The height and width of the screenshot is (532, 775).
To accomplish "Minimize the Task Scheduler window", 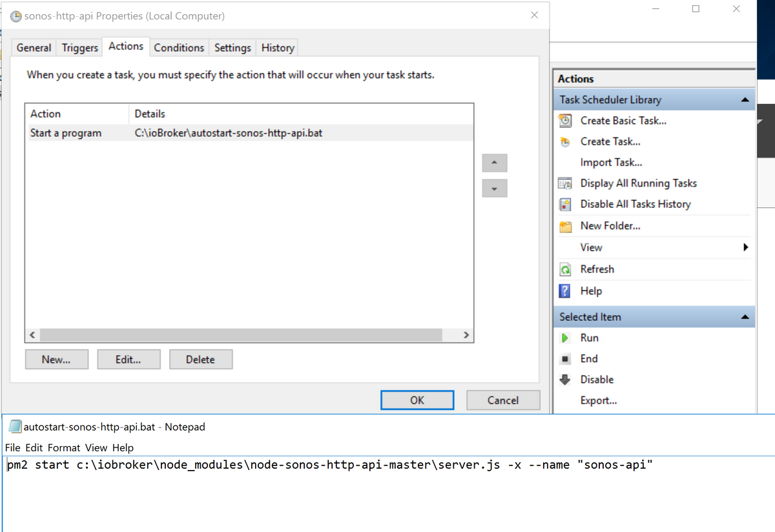I will point(656,9).
